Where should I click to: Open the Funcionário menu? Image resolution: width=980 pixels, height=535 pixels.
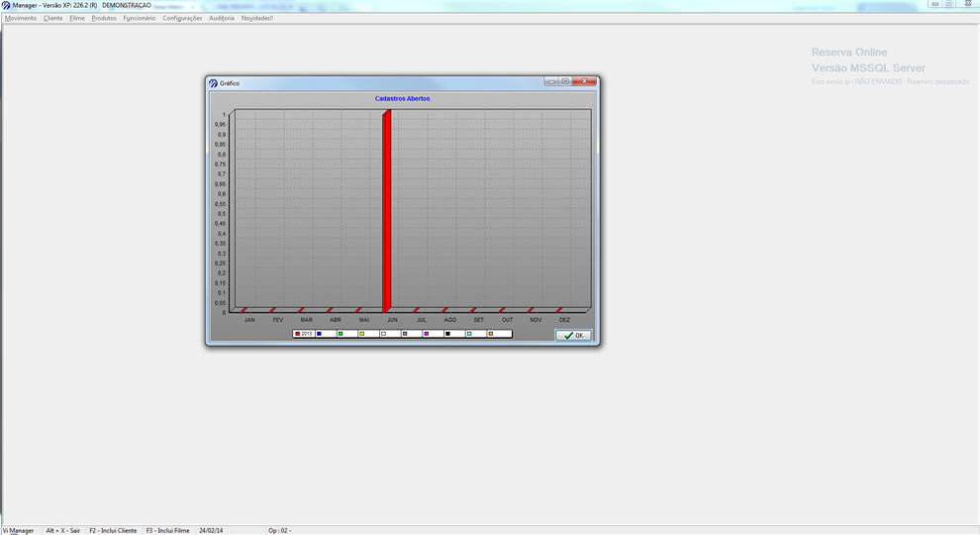140,18
